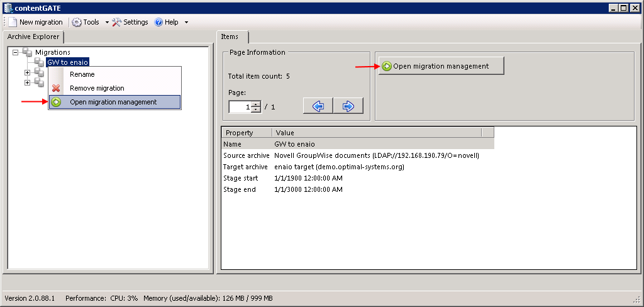This screenshot has height=307, width=644.
Task: Click the Property column header
Action: (247, 133)
